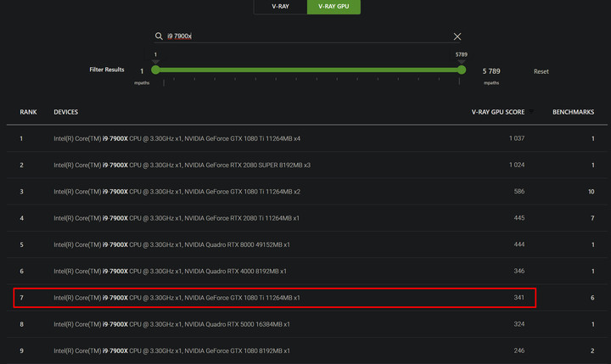611x364 pixels.
Task: Click the maximum value 5 789 label
Action: [491, 71]
